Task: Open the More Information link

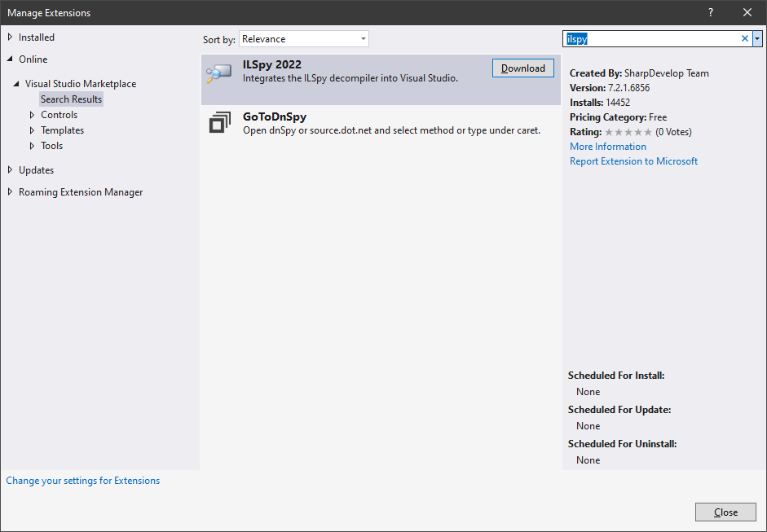Action: tap(608, 147)
